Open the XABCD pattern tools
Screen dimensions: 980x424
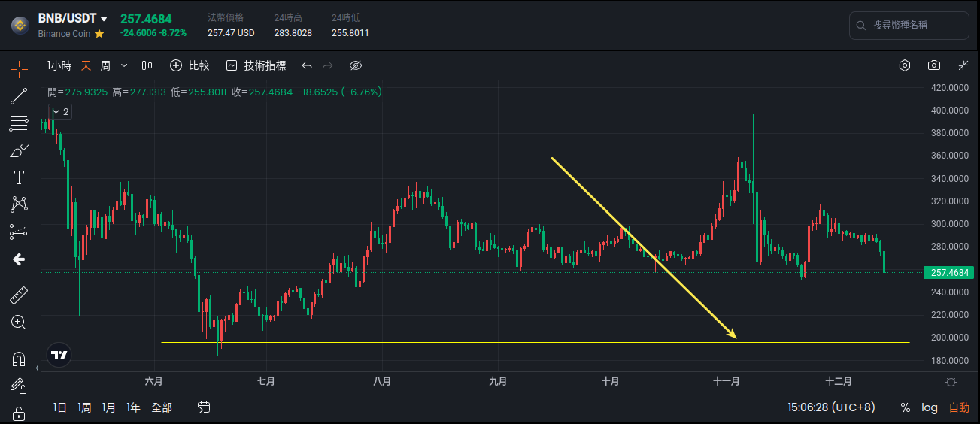19,204
